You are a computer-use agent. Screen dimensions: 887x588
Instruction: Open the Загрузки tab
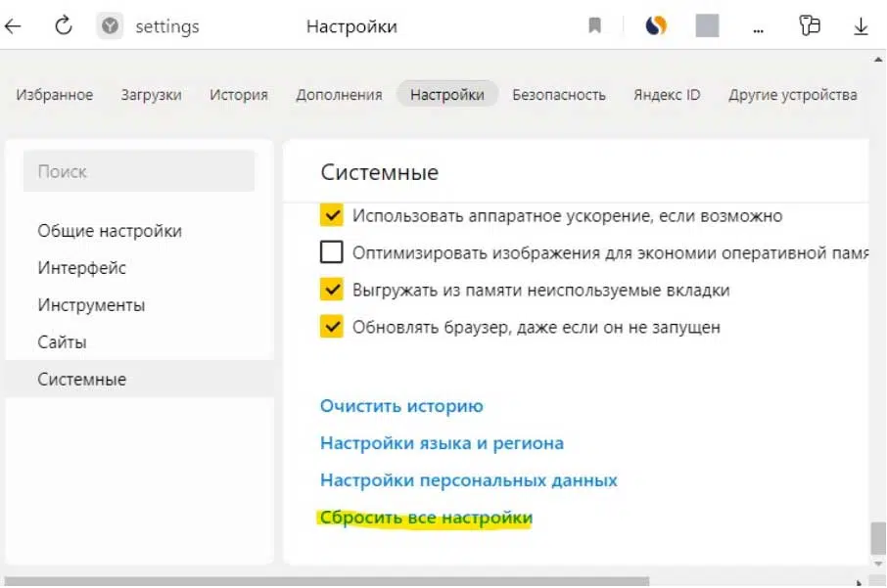[151, 95]
